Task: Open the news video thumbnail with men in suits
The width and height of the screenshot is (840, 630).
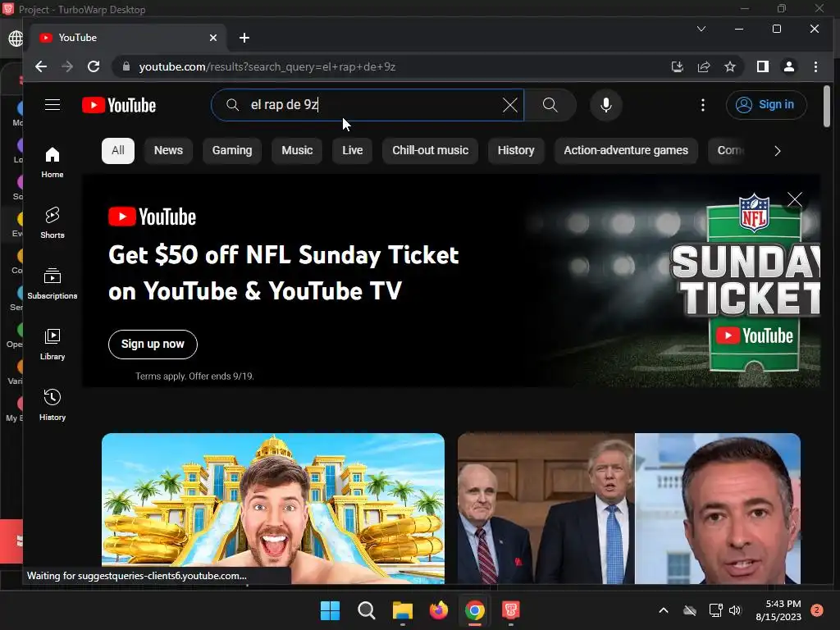Action: coord(629,509)
